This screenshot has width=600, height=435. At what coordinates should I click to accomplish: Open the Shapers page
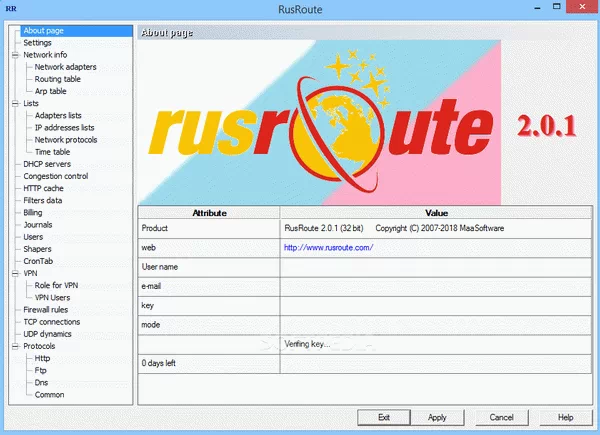pyautogui.click(x=37, y=249)
